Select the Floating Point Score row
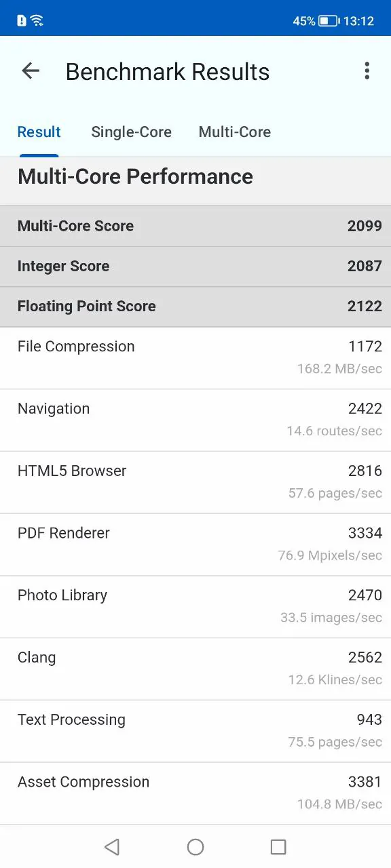The width and height of the screenshot is (391, 868). point(195,307)
